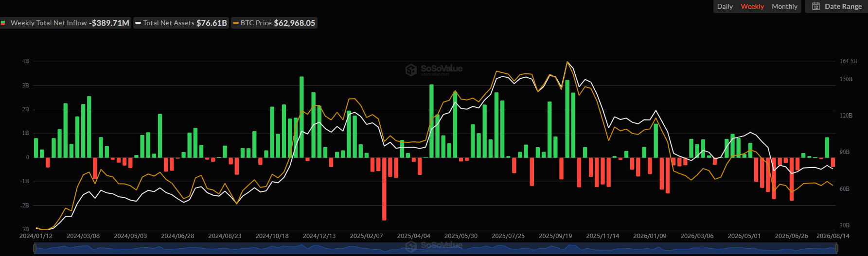
Task: Click the 2026/06/26 axis date label
Action: tap(791, 236)
